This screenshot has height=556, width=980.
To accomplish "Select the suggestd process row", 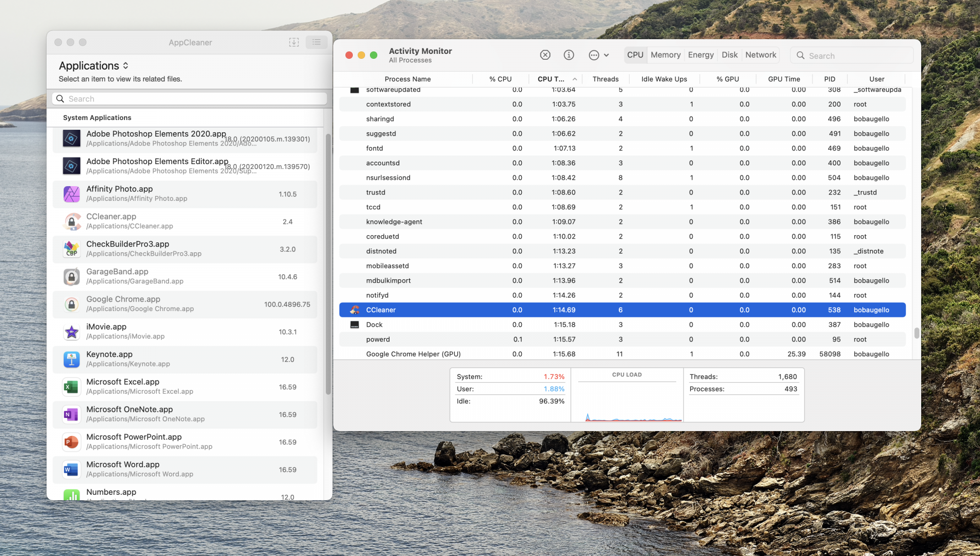I will [622, 134].
